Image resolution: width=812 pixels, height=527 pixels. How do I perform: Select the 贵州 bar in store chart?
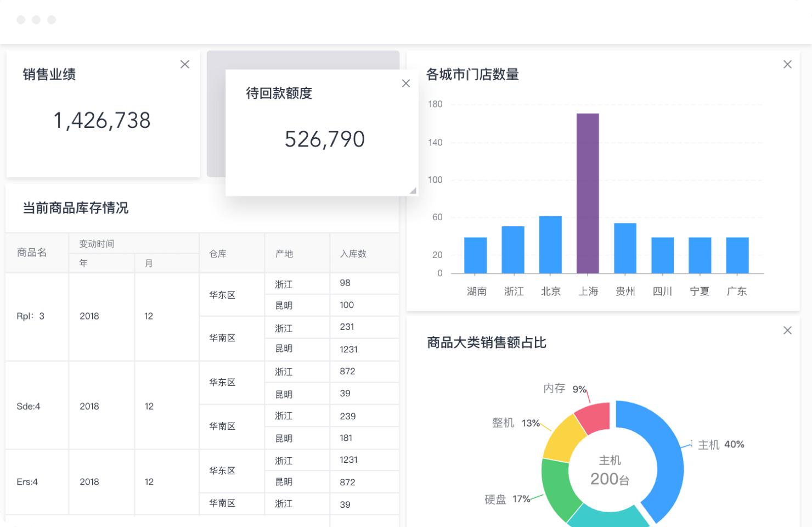point(625,248)
